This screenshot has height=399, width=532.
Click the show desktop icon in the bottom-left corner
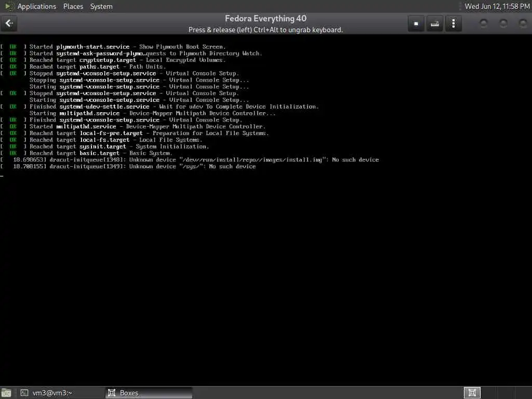coord(6,393)
